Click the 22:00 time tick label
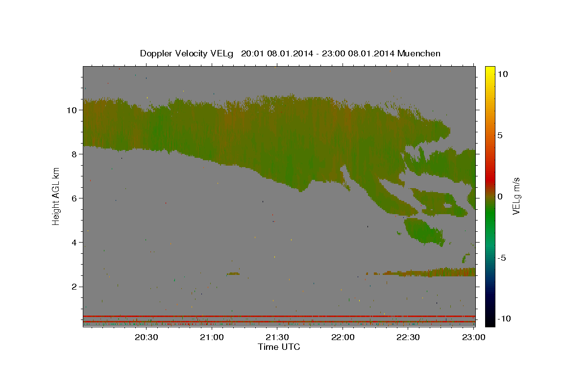This screenshot has height=392, width=588. click(343, 337)
